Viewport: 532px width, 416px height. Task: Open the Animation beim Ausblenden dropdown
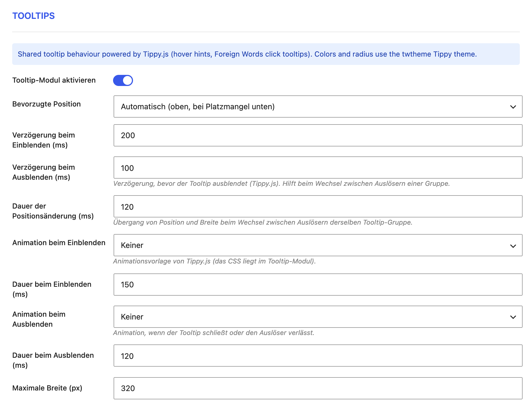pos(318,317)
